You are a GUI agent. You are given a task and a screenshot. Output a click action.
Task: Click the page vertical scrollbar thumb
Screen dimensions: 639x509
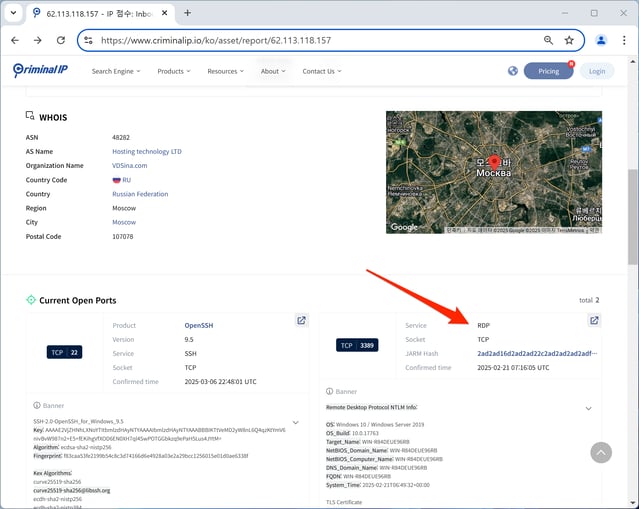632,217
